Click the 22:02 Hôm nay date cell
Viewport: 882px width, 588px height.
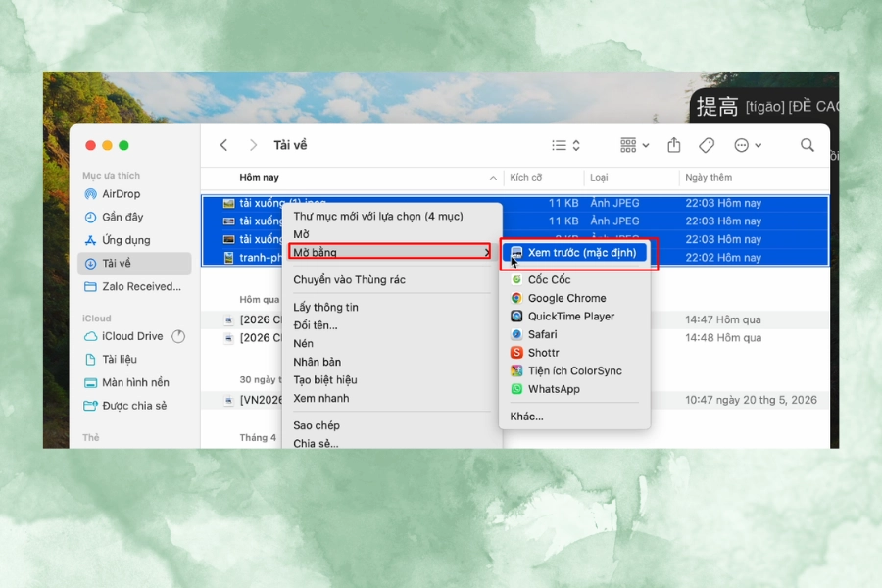723,257
